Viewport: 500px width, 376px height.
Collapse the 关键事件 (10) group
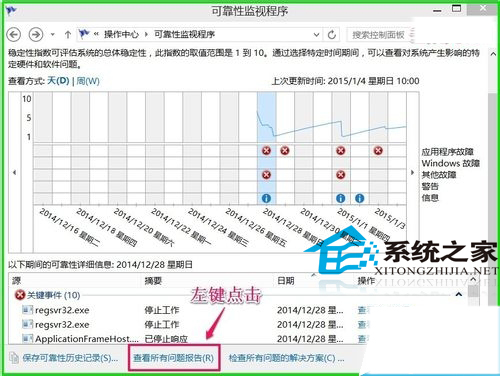click(x=459, y=295)
